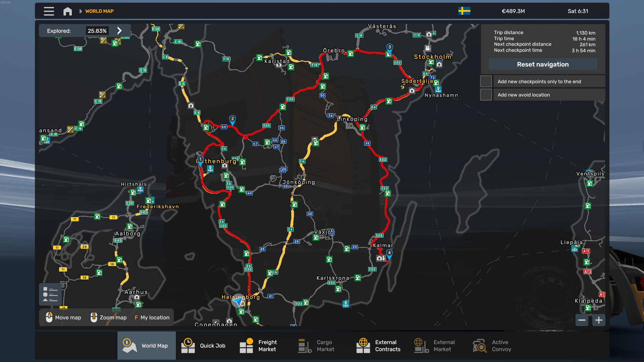Screen dimensions: 644x362
Task: Expand the Explored percentage panel
Action: point(119,31)
